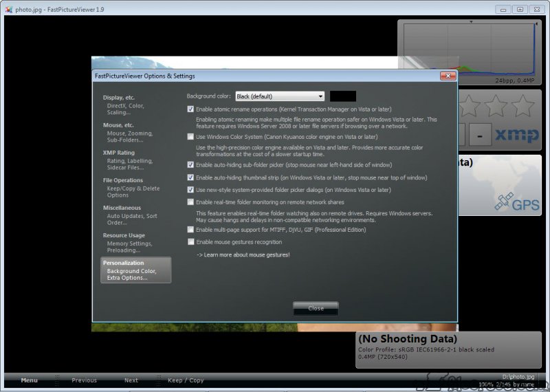Click the FastPictureViewer app icon in title bar
Screen dimensions: 550x392
(x=9, y=10)
